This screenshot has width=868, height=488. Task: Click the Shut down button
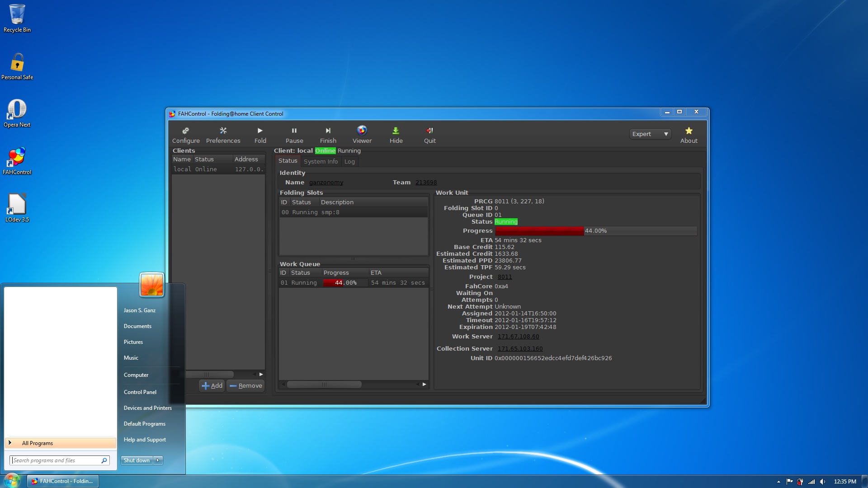tap(137, 460)
